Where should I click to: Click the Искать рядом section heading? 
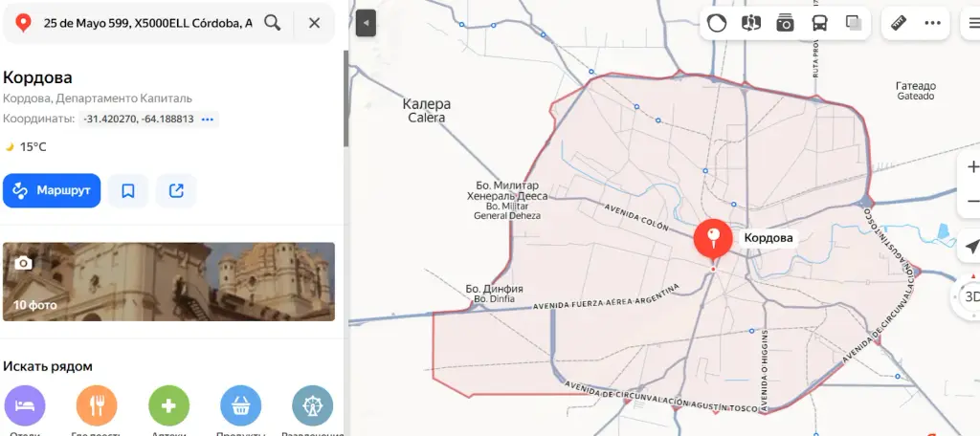(48, 366)
